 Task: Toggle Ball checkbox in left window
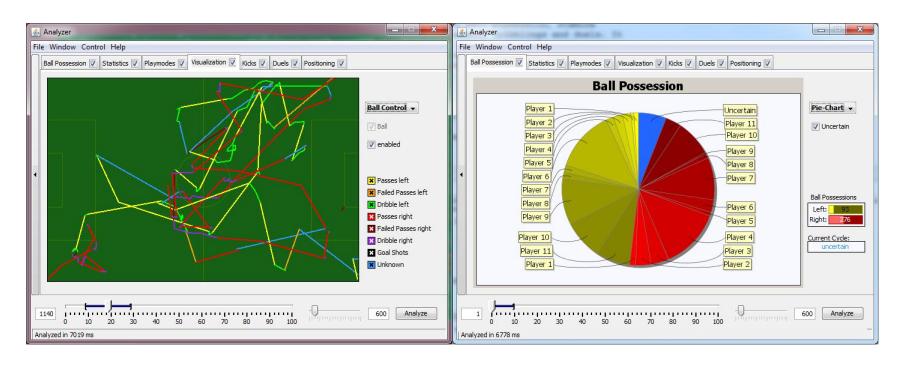click(371, 126)
